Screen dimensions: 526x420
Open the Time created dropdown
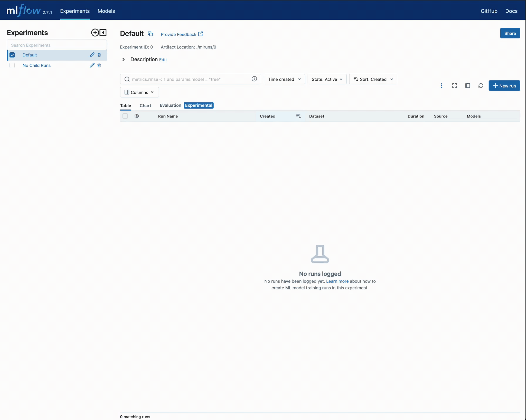click(284, 79)
